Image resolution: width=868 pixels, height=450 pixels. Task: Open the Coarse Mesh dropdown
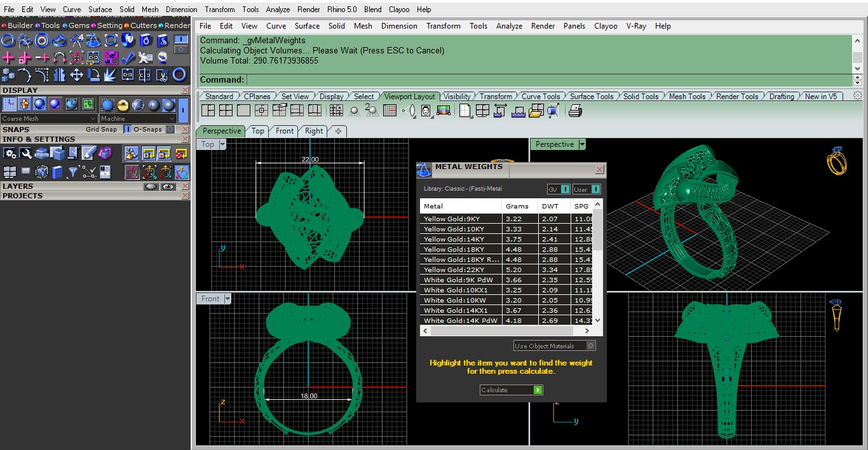coord(49,119)
